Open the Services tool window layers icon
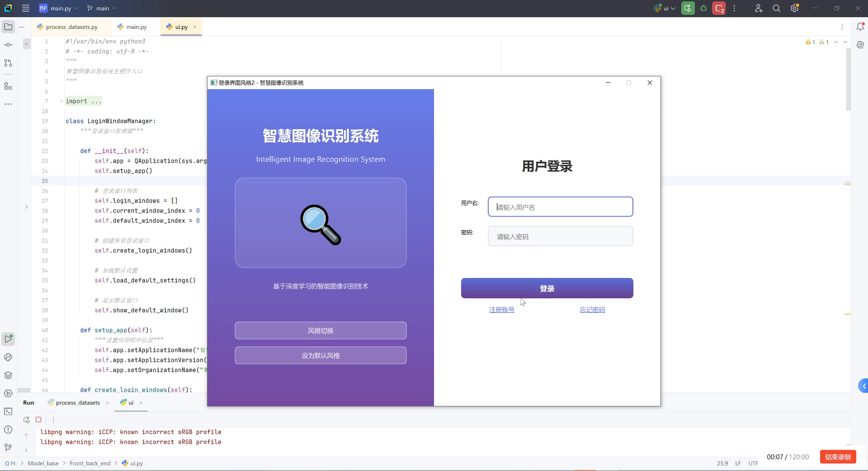 tap(8, 375)
